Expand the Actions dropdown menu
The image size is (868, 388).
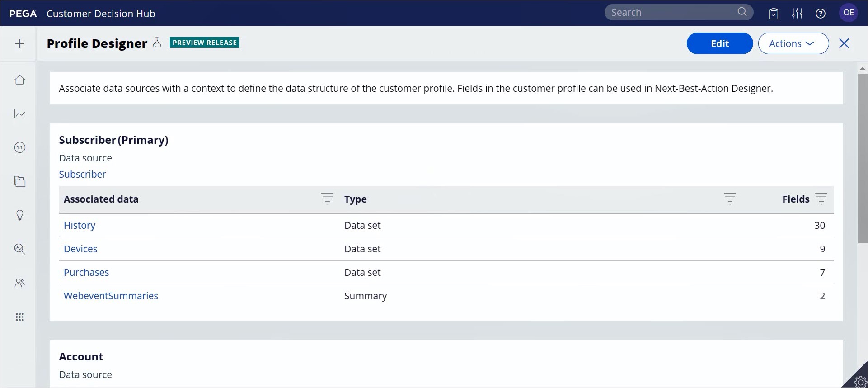[x=793, y=43]
